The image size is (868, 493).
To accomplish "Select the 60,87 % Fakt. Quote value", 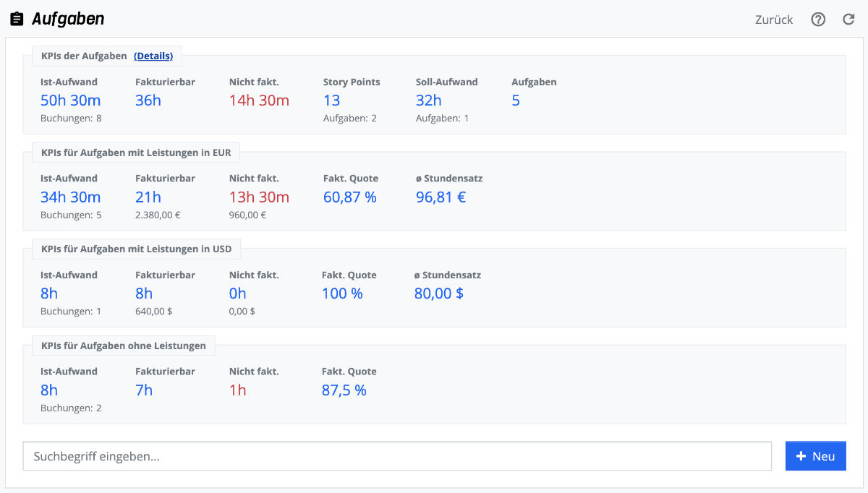I will (x=350, y=197).
